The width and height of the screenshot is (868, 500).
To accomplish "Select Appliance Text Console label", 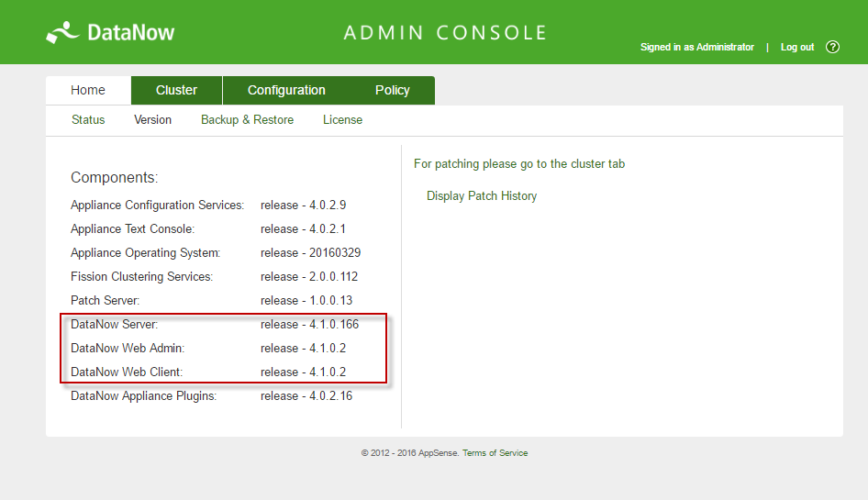I will (132, 228).
